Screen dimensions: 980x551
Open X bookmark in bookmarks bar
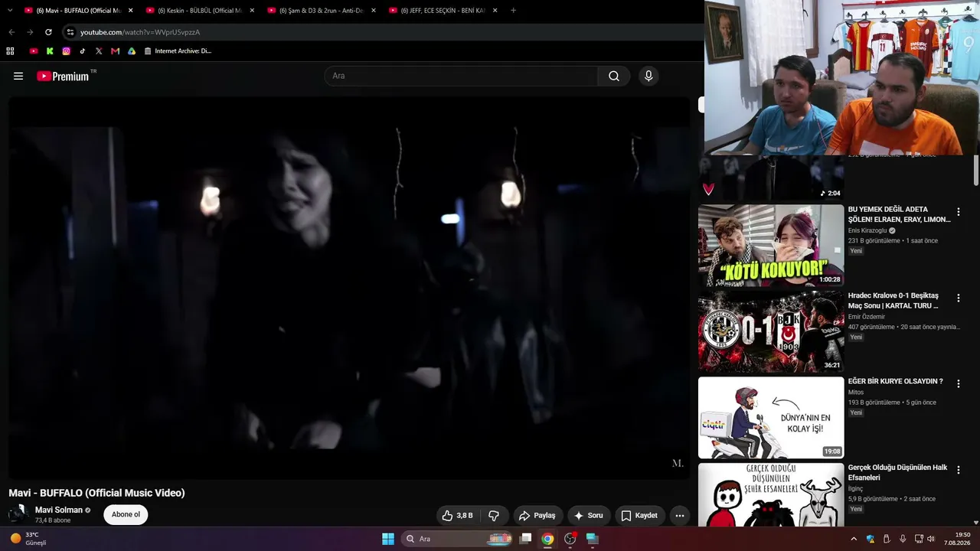tap(99, 51)
